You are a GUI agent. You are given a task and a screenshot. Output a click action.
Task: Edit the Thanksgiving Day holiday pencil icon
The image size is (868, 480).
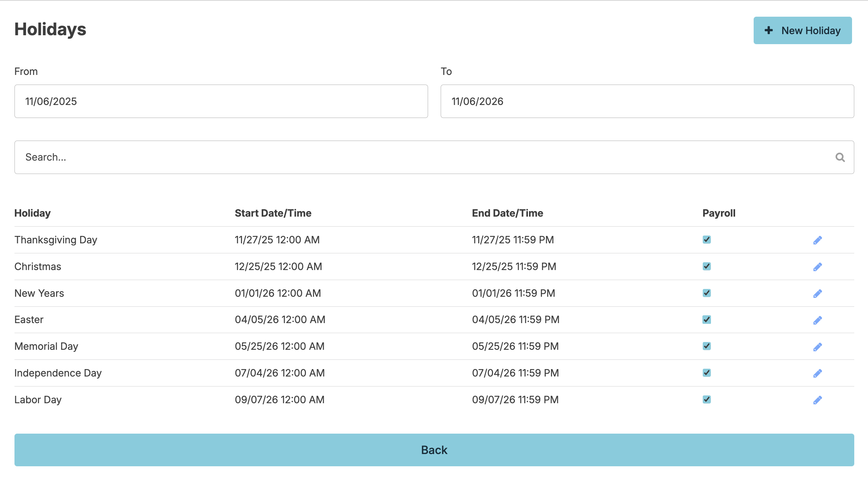pyautogui.click(x=817, y=240)
